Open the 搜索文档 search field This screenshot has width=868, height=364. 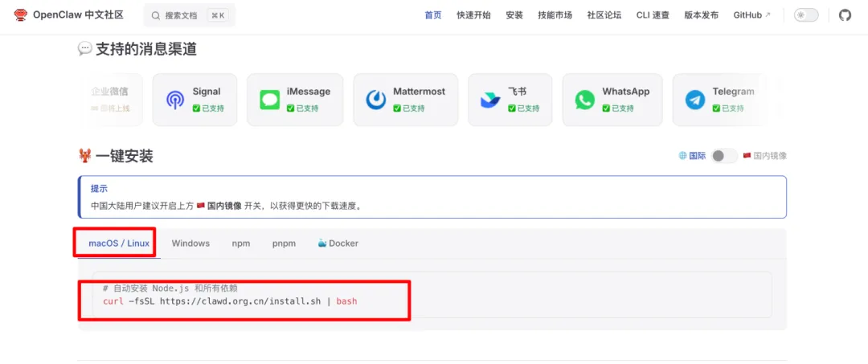point(190,15)
